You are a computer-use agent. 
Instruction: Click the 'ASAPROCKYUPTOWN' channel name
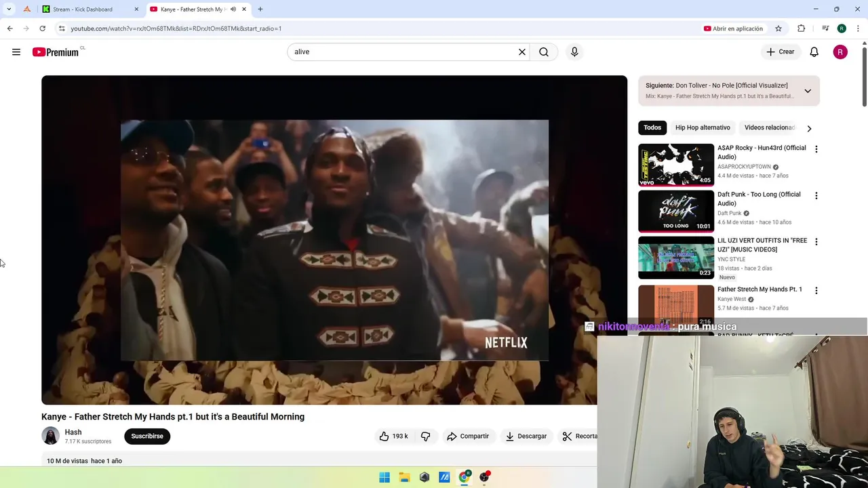[x=744, y=167]
